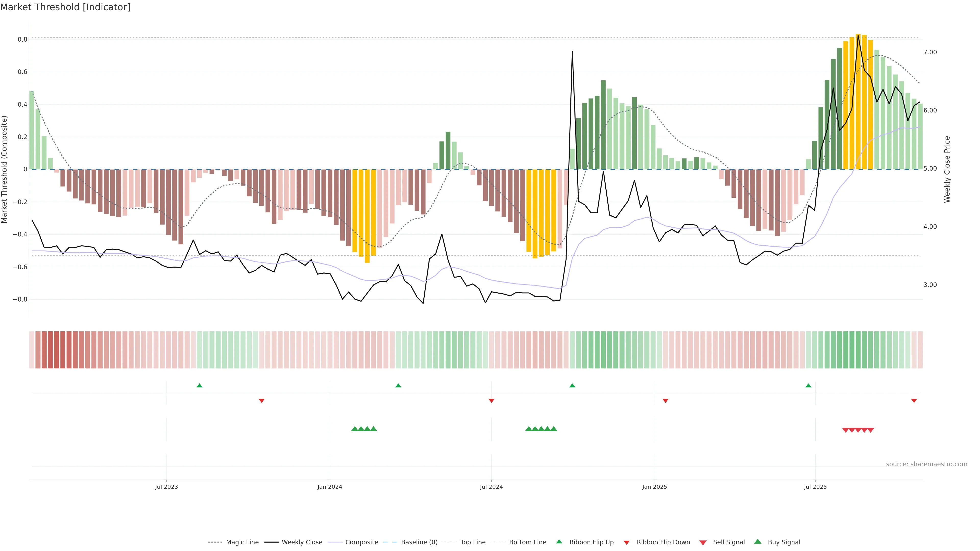Toggle the Baseline (0) legend entry

click(419, 542)
